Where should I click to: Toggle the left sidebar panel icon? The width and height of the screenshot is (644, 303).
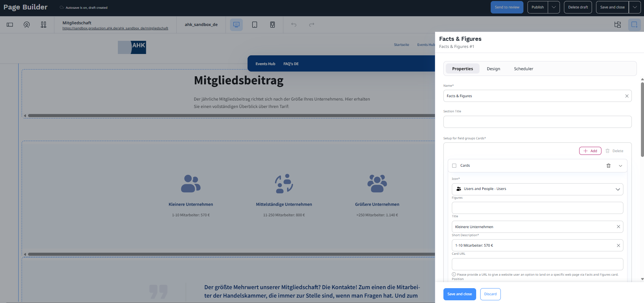(10, 25)
